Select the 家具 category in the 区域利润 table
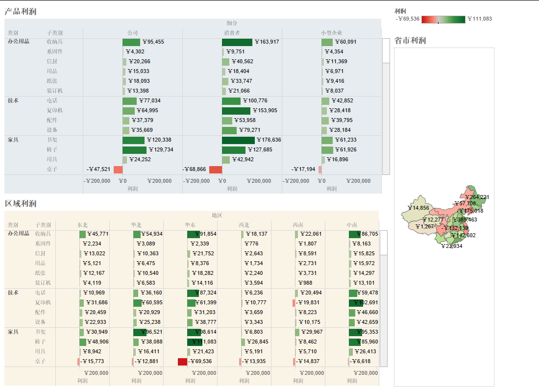Image resolution: width=539 pixels, height=392 pixels. click(x=13, y=332)
